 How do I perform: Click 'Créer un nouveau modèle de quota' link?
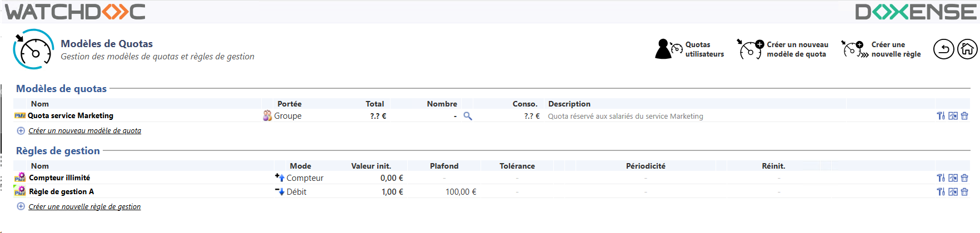(84, 131)
